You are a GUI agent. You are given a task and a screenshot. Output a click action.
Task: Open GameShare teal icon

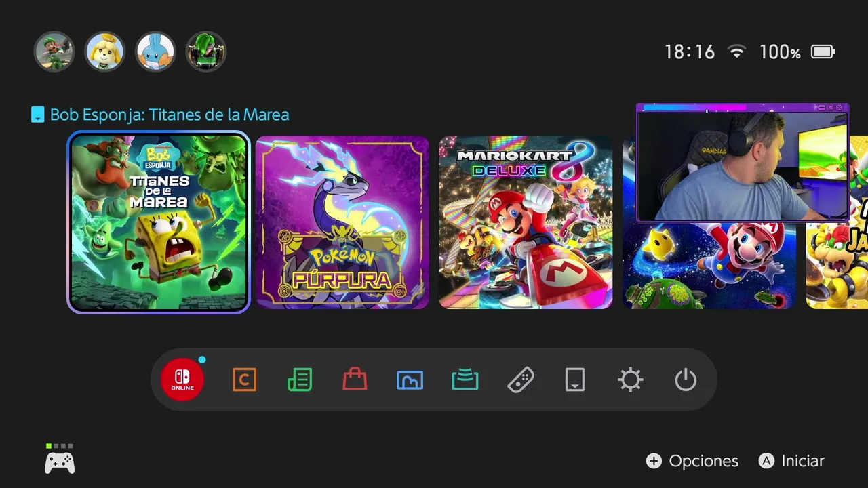coord(465,380)
